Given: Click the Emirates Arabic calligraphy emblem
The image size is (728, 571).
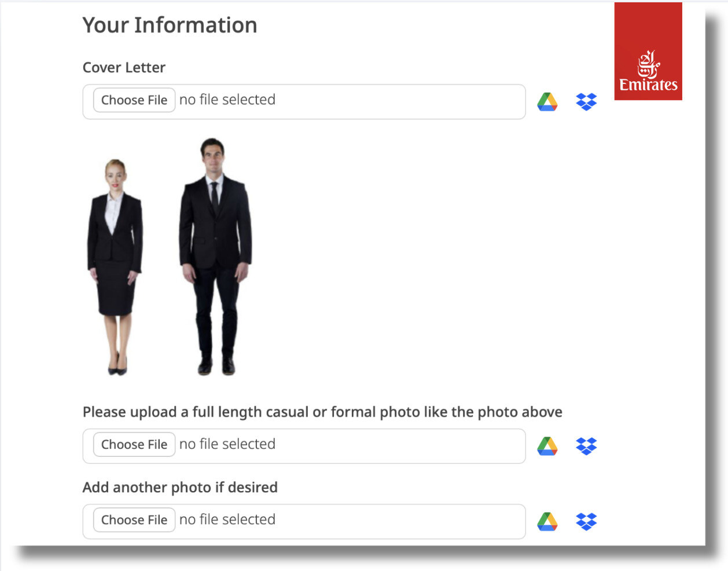Looking at the screenshot, I should 648,64.
